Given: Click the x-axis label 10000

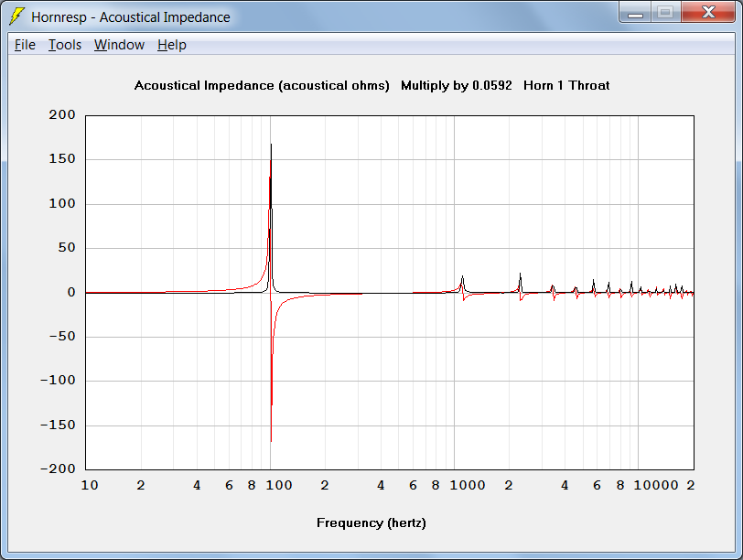Looking at the screenshot, I should tap(656, 485).
